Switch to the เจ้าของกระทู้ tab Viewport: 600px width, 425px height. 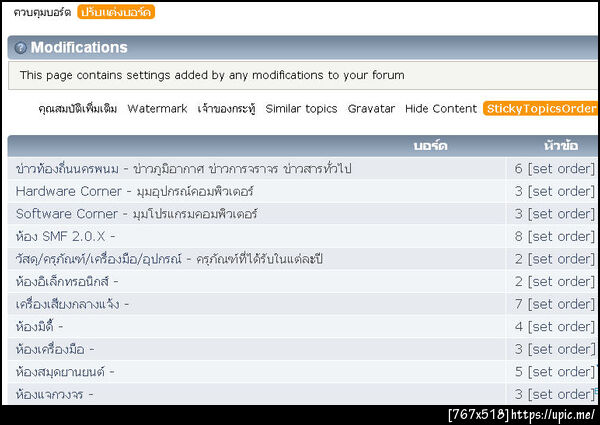[x=227, y=109]
